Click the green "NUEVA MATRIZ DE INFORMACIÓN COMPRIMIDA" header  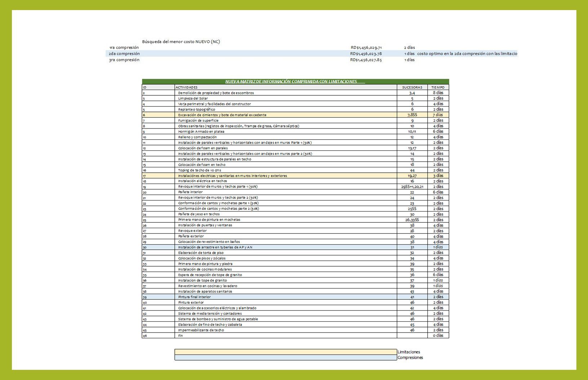295,82
